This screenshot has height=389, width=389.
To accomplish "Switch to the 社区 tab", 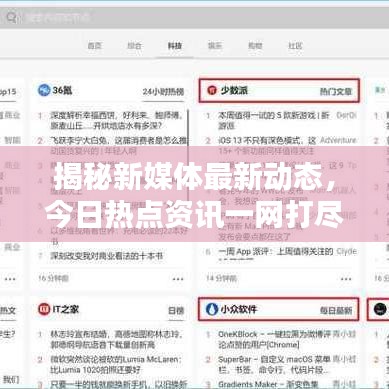I will [x=295, y=46].
